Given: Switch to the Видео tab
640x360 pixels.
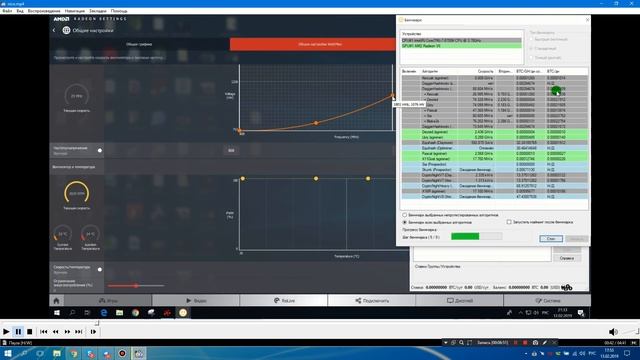Looking at the screenshot, I should [196, 300].
